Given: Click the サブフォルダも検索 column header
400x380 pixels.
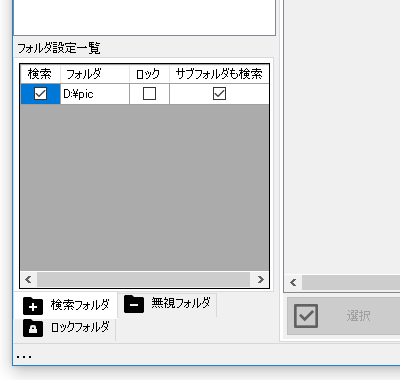Looking at the screenshot, I should point(219,74).
